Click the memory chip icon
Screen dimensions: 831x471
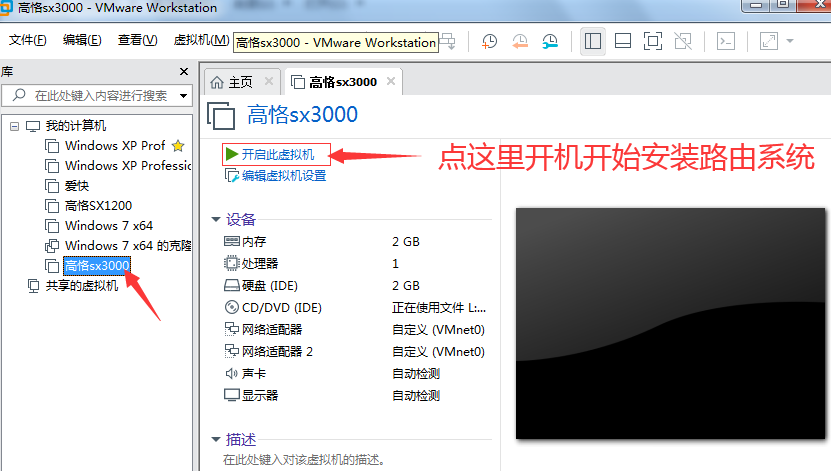click(x=232, y=242)
